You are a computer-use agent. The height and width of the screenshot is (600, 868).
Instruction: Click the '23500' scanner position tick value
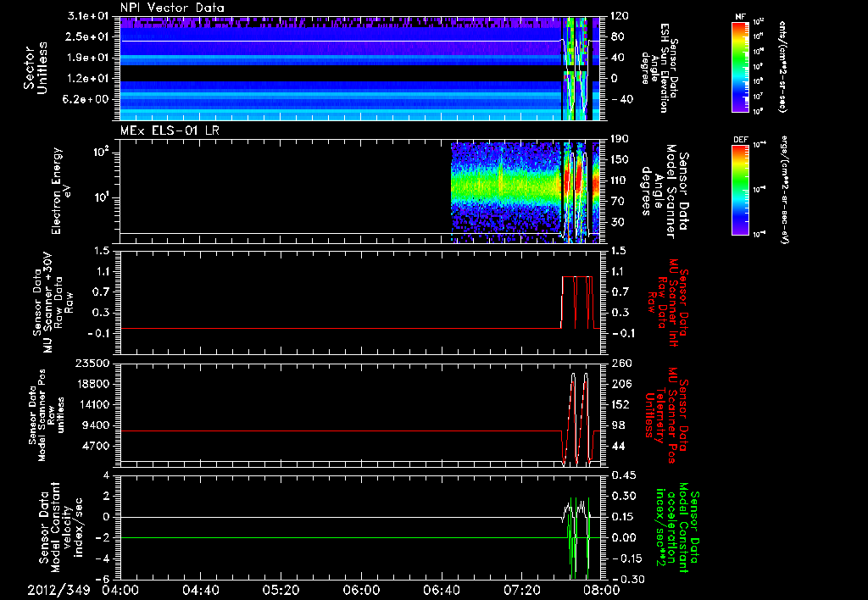point(92,363)
